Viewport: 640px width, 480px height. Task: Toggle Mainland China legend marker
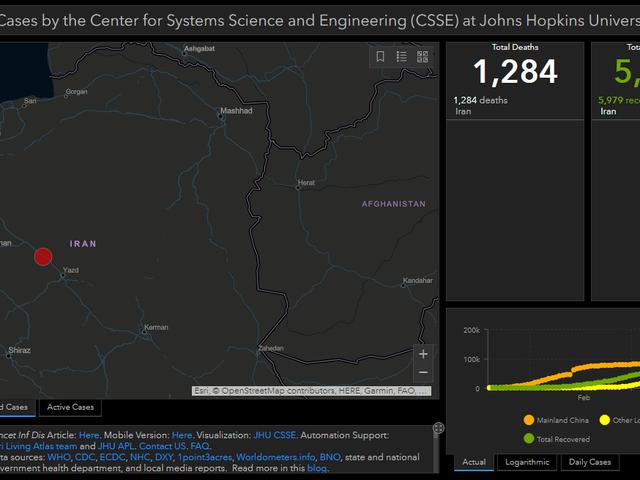pos(529,420)
